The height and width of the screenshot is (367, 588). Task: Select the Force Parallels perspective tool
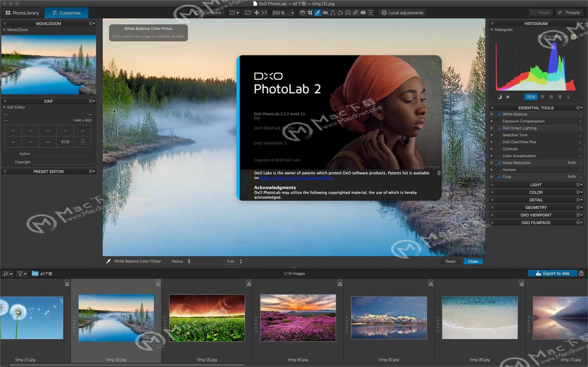click(333, 13)
